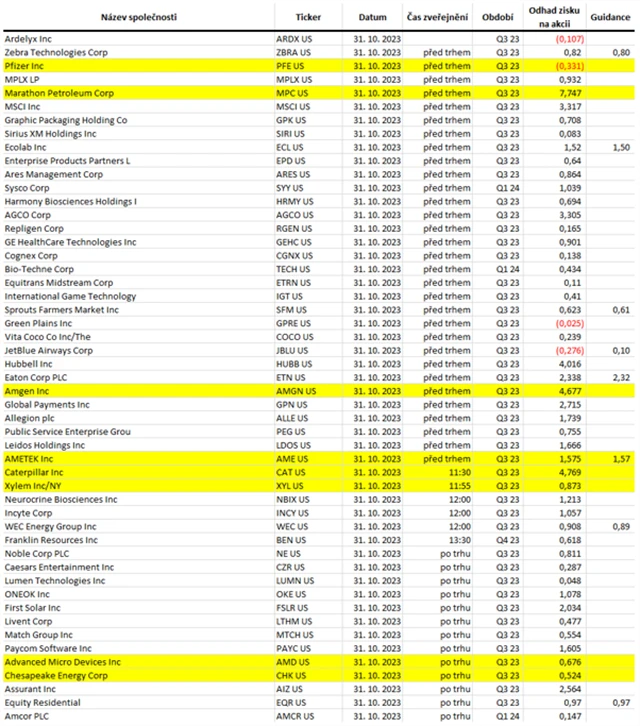Click 'JetBlue Airways Corp' name
Viewport: 640px width, 726px height.
click(49, 350)
